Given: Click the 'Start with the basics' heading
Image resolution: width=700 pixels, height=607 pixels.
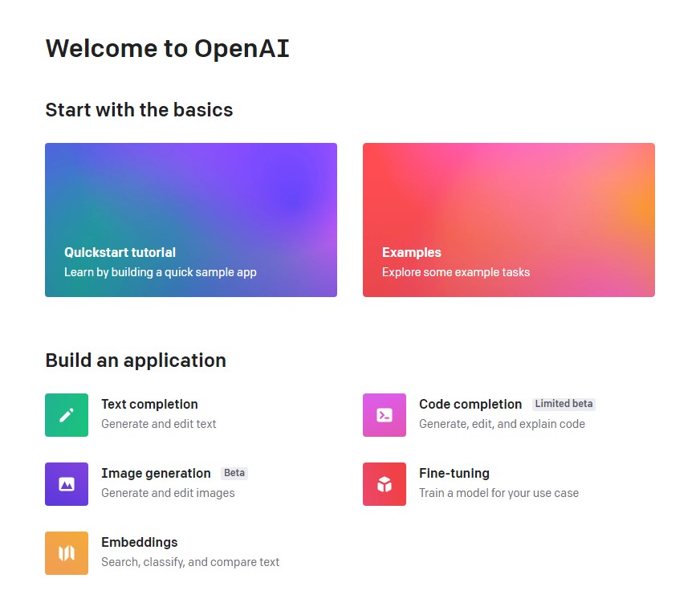Looking at the screenshot, I should click(140, 110).
